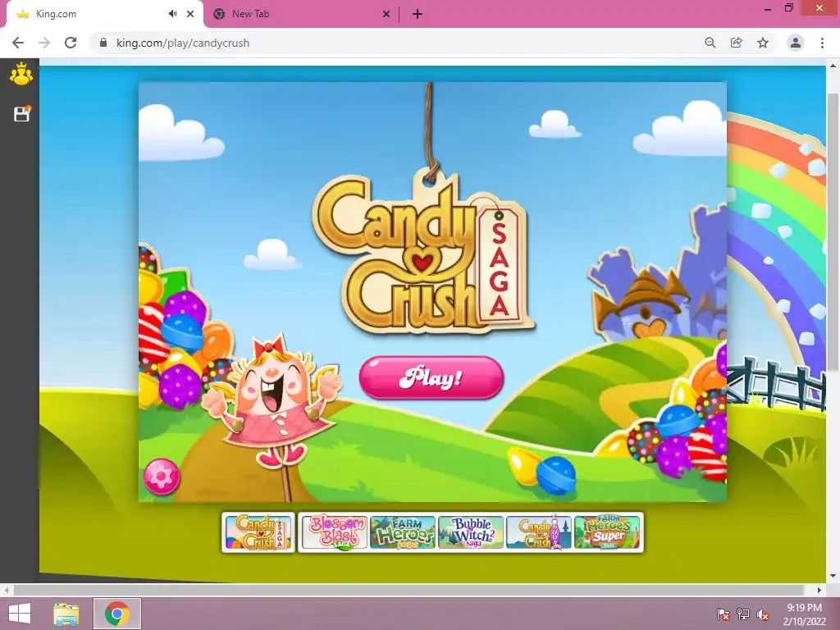Click the horizontal scrollbar right arrow
Image resolution: width=840 pixels, height=630 pixels.
tap(819, 590)
